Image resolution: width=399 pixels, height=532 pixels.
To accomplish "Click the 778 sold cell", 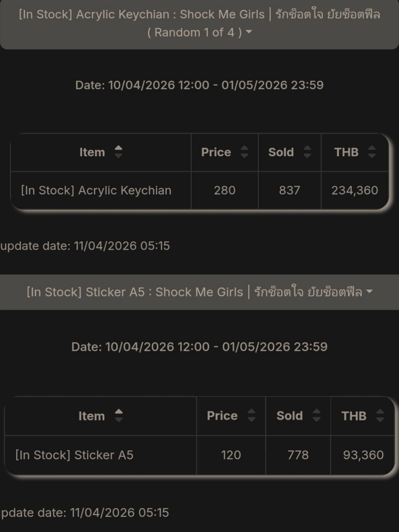I will 298,455.
